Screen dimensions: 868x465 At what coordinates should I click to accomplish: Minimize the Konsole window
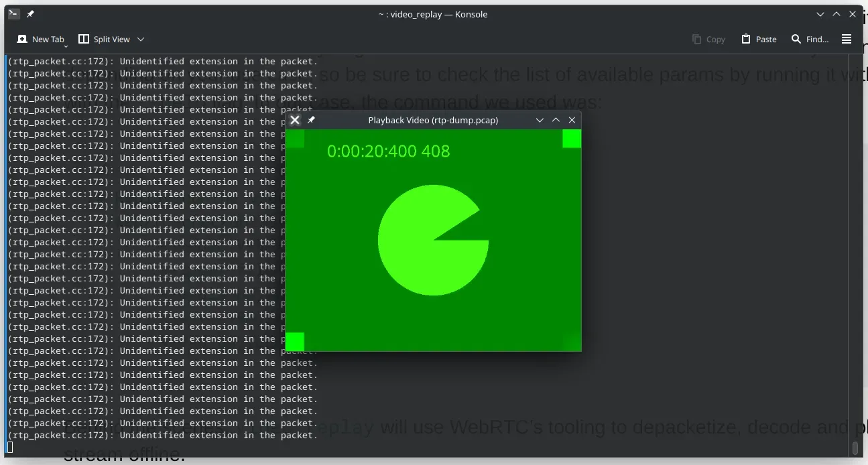tap(820, 14)
